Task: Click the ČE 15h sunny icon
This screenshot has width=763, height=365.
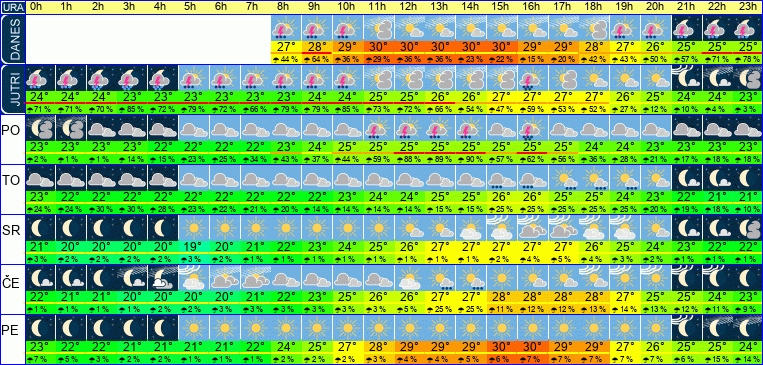Action: pyautogui.click(x=502, y=278)
